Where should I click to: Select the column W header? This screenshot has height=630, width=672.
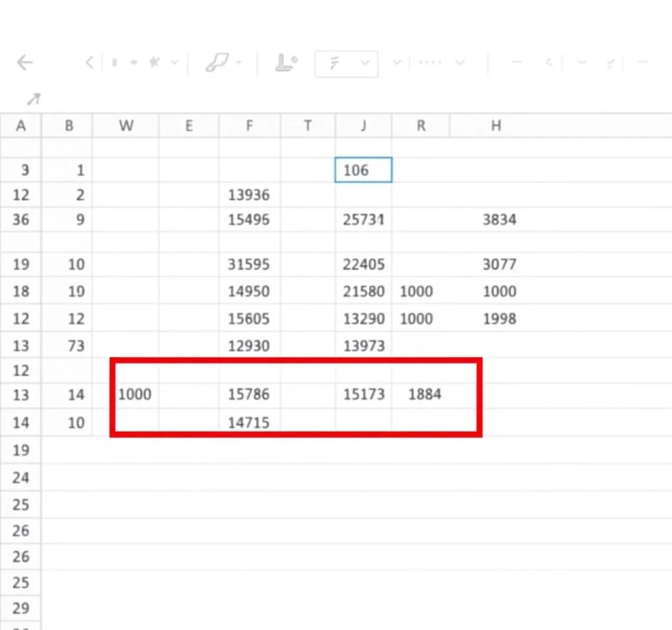[x=126, y=126]
